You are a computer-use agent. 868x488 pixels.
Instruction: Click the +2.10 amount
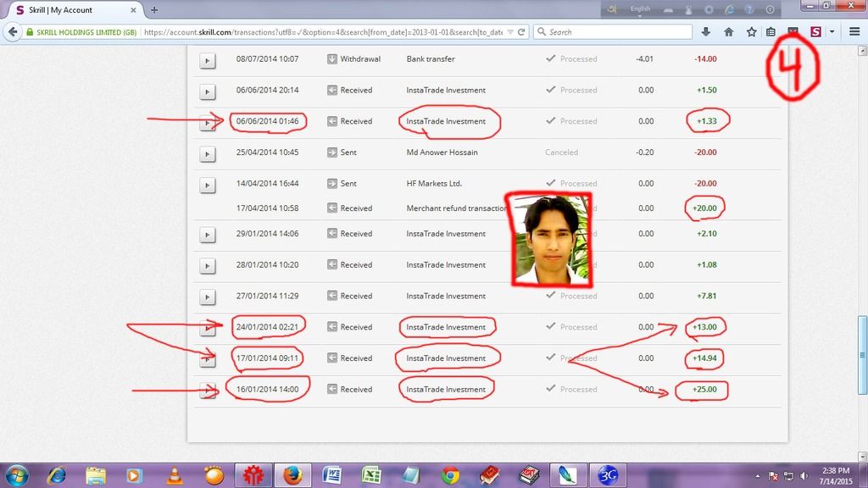tap(706, 234)
